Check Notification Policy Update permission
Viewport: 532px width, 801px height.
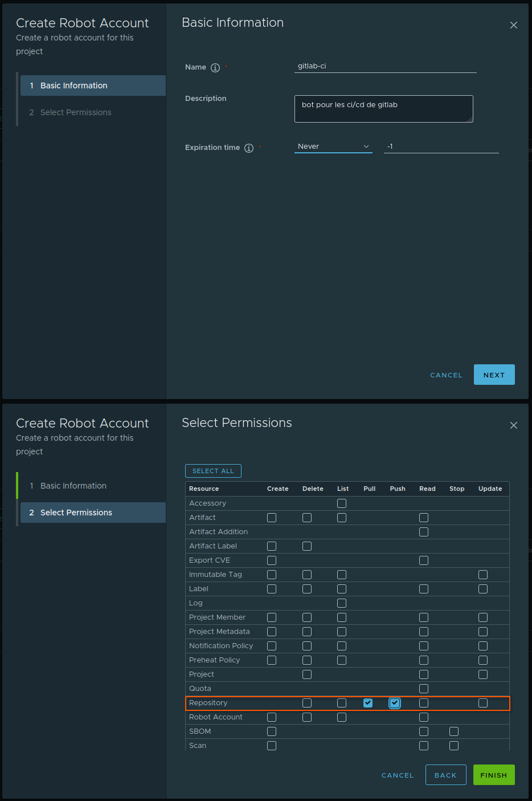tap(483, 646)
